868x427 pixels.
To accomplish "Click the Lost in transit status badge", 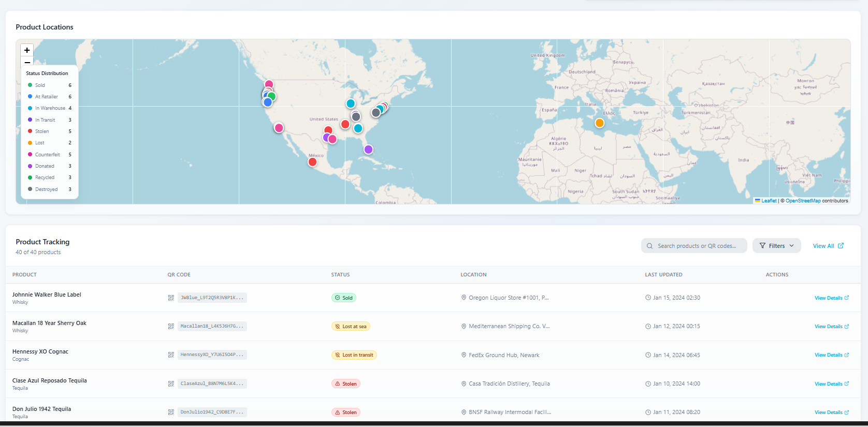I will 354,355.
